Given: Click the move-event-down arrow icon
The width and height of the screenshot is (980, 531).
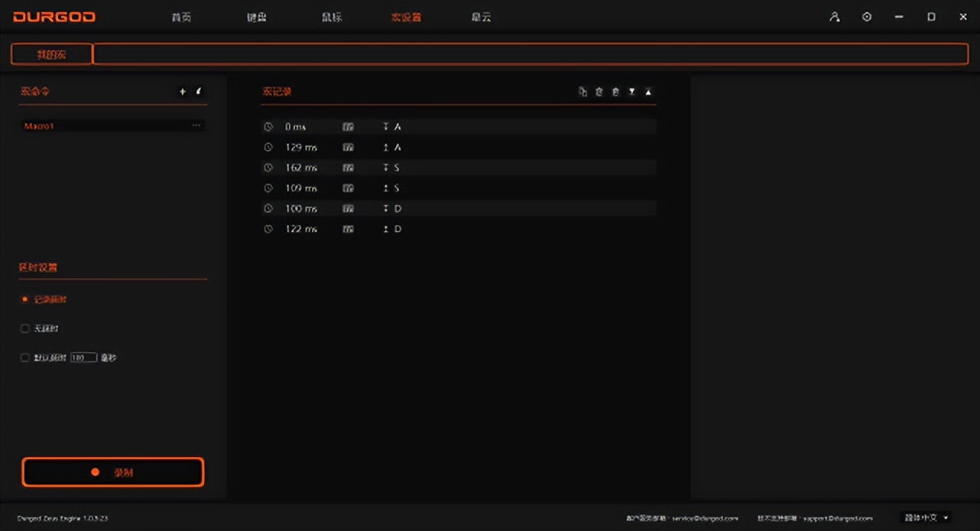Looking at the screenshot, I should tap(631, 91).
